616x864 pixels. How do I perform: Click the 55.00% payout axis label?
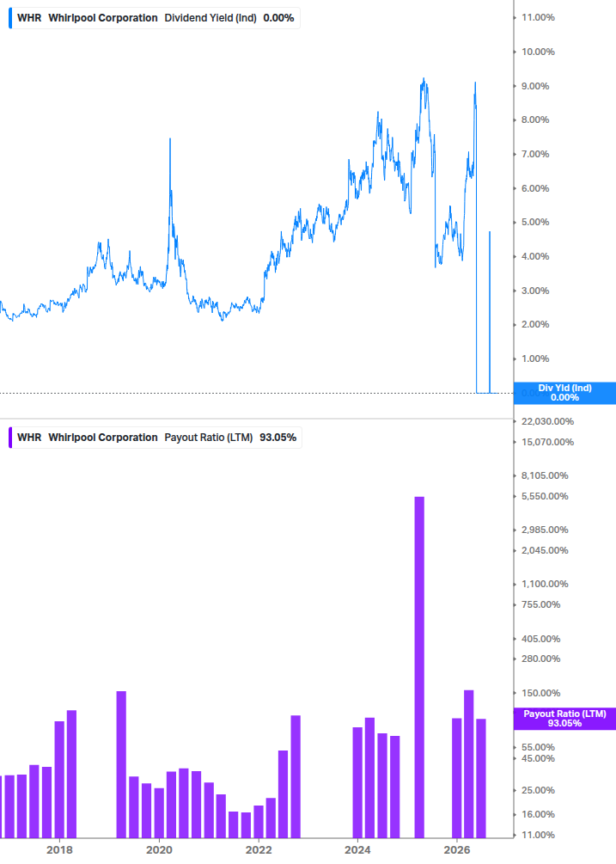click(x=538, y=748)
